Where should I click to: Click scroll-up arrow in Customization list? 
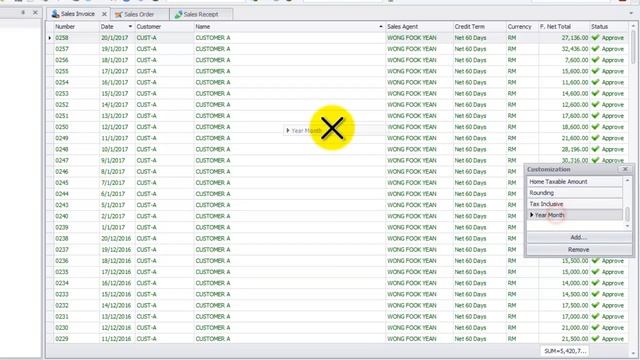(627, 180)
